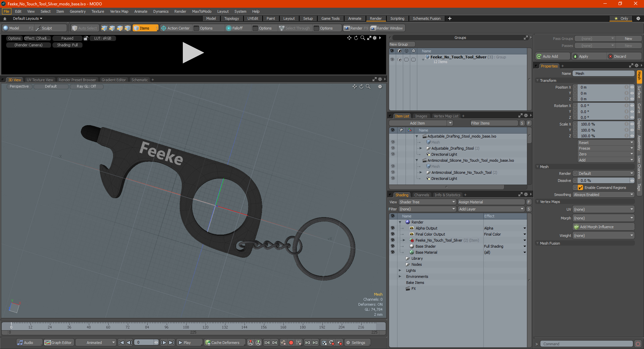Go to the first frame

[121, 343]
